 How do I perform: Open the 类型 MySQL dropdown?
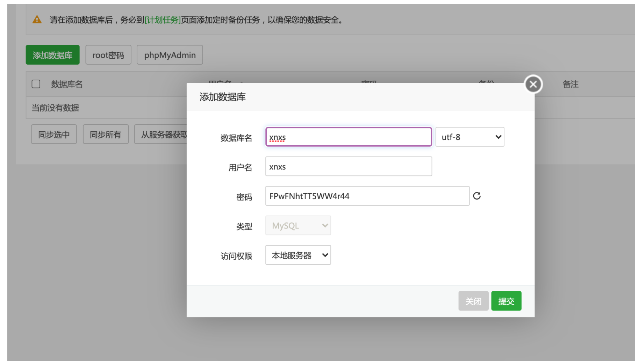tap(298, 225)
